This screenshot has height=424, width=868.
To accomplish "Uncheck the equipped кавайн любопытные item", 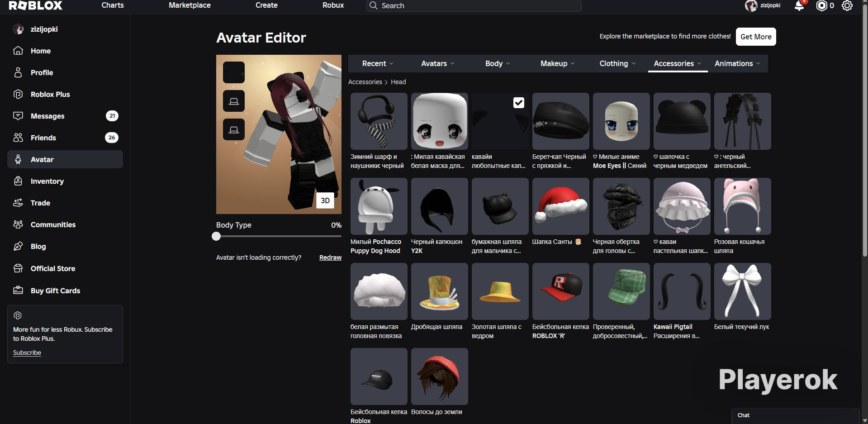I will click(x=519, y=103).
